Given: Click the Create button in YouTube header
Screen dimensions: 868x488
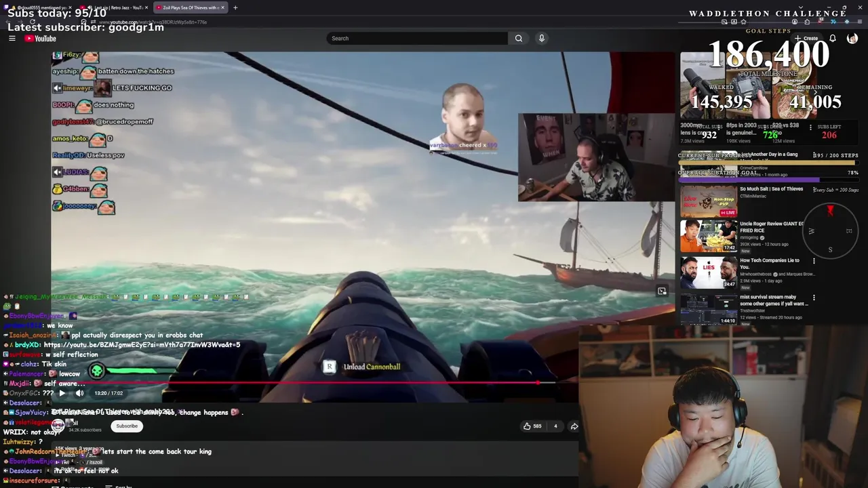Looking at the screenshot, I should click(x=807, y=39).
